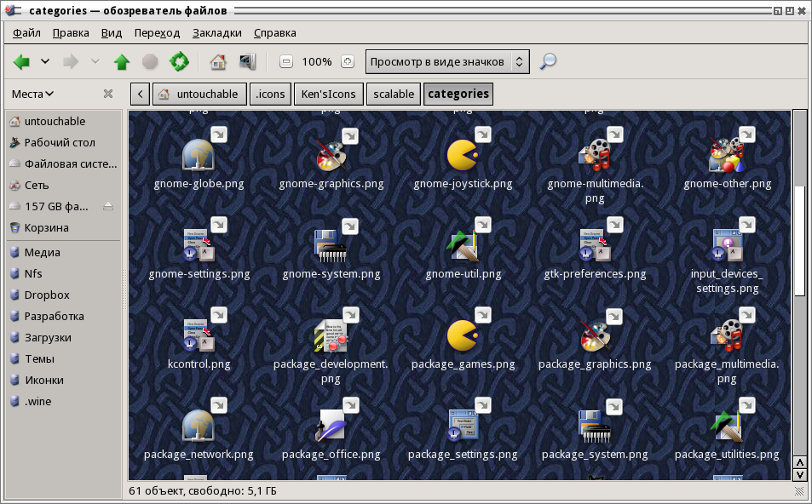The image size is (812, 504).
Task: Open the Переход menu
Action: [157, 32]
